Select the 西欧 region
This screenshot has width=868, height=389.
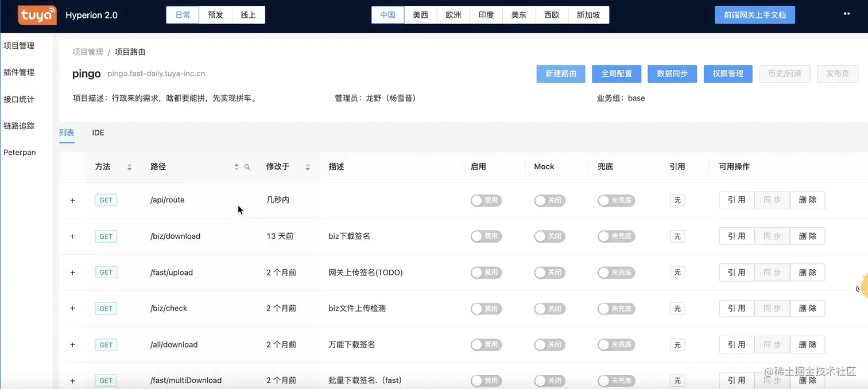552,15
